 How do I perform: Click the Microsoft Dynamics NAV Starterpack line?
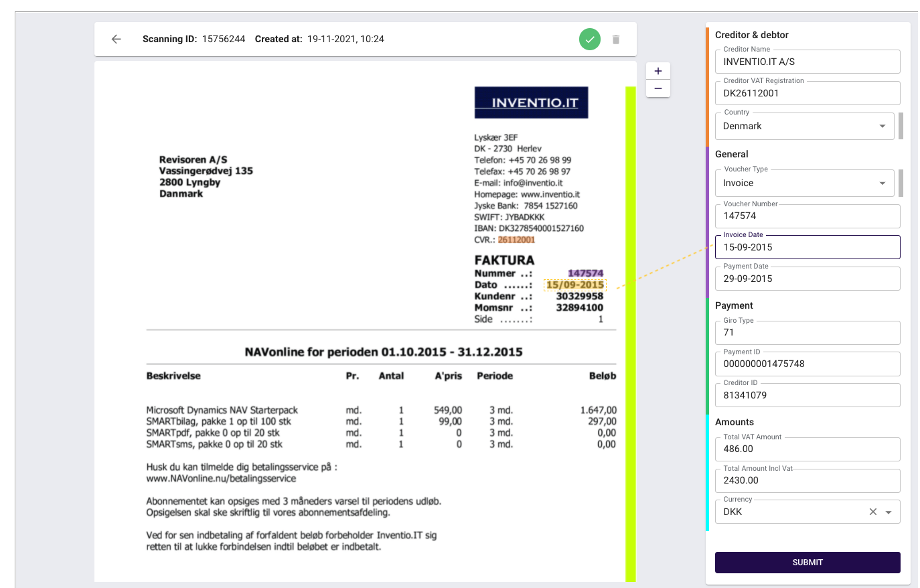222,410
